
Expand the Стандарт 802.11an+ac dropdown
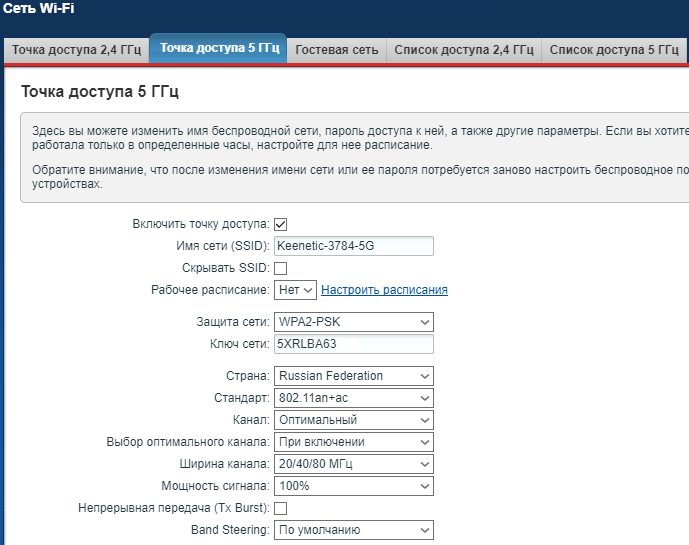click(353, 398)
